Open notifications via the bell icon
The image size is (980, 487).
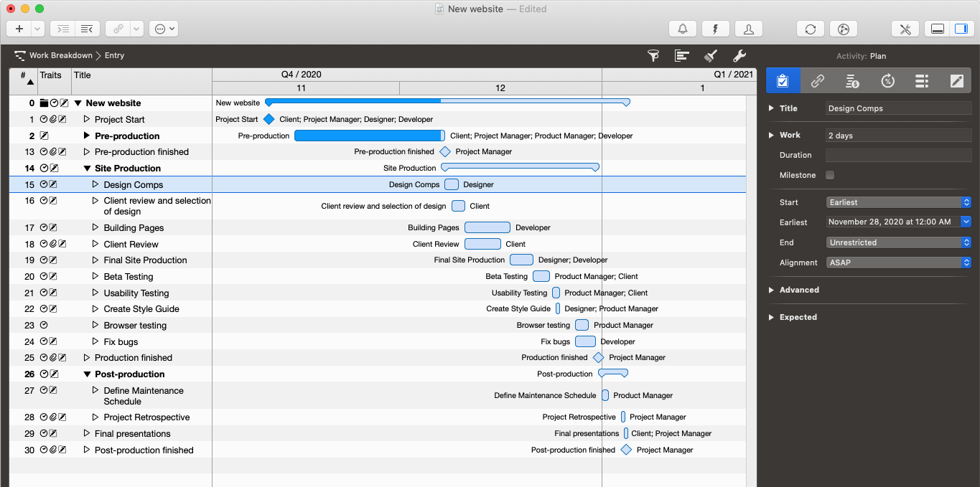tap(682, 29)
